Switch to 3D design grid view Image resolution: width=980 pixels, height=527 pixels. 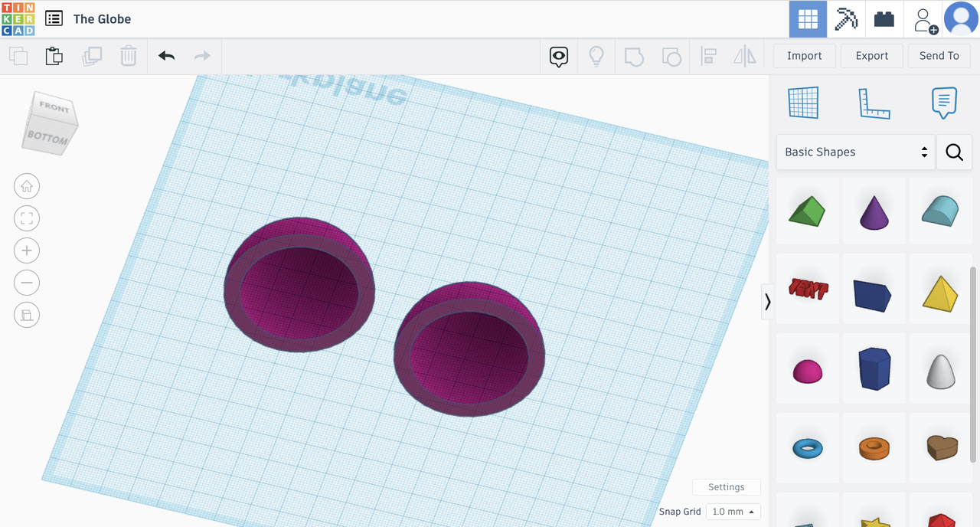808,18
